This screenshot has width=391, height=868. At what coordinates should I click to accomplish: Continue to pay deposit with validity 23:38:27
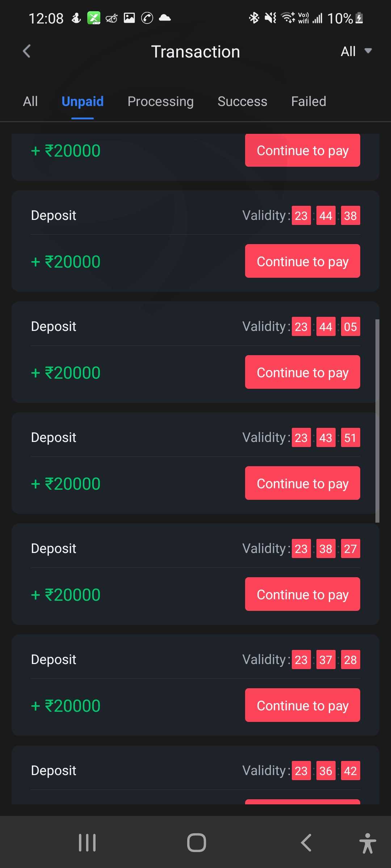point(302,594)
